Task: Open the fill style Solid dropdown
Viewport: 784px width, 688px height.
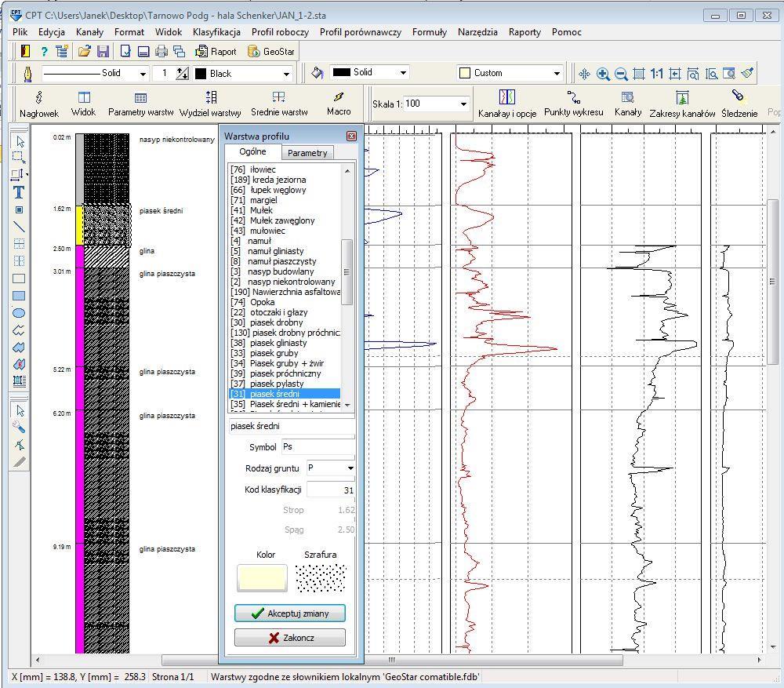Action: point(403,73)
